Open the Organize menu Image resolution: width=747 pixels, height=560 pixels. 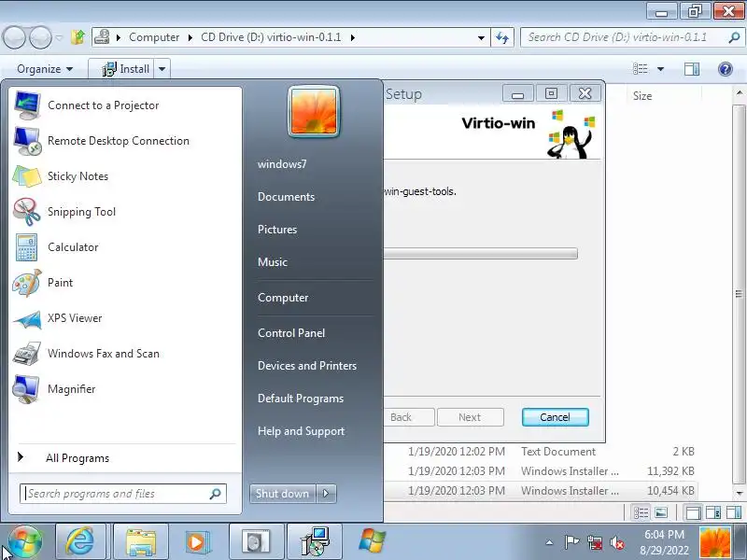[45, 69]
